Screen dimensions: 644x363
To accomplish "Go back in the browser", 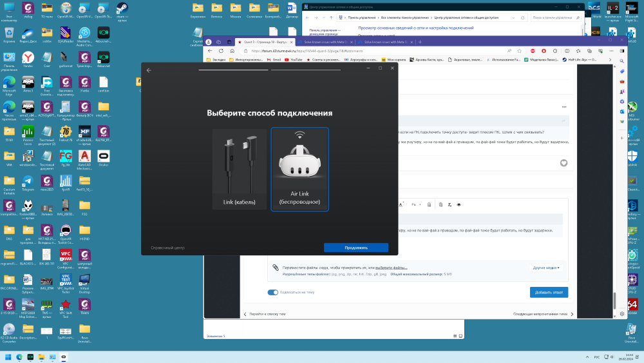I will point(210,51).
